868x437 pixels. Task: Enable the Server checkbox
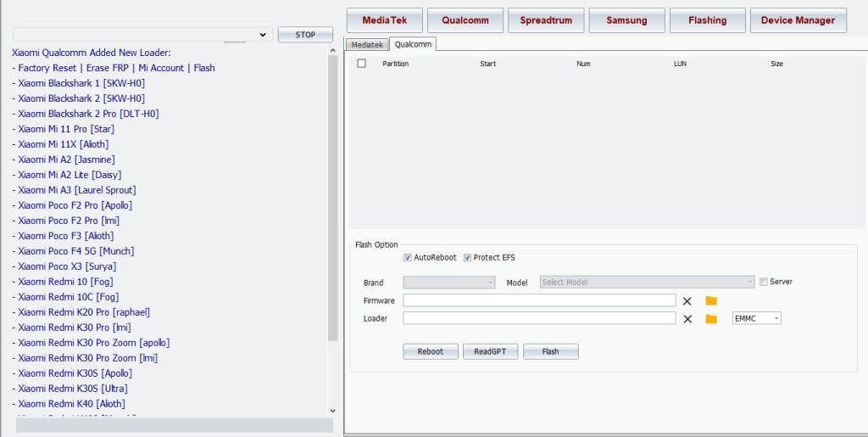[764, 282]
